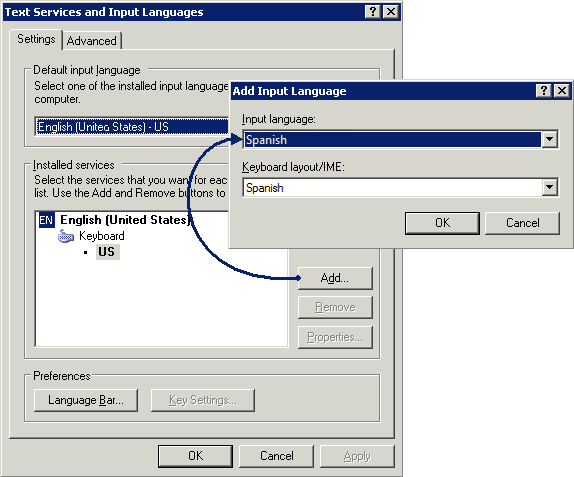Image resolution: width=574 pixels, height=477 pixels.
Task: Click Cancel in Text Services window
Action: pyautogui.click(x=276, y=456)
